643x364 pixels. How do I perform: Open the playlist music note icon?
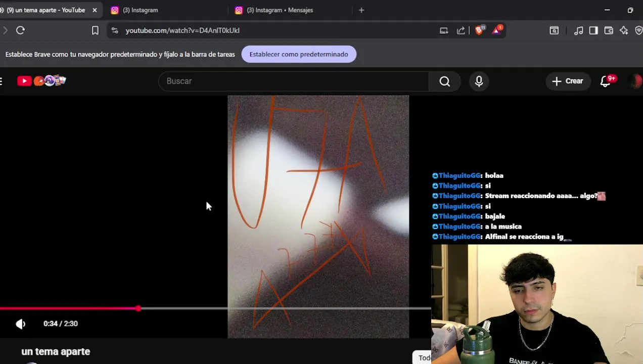pos(579,30)
